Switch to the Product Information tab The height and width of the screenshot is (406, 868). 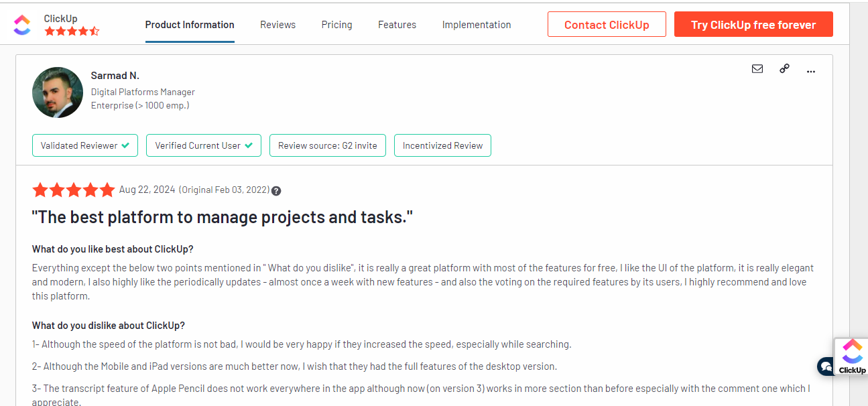point(190,25)
